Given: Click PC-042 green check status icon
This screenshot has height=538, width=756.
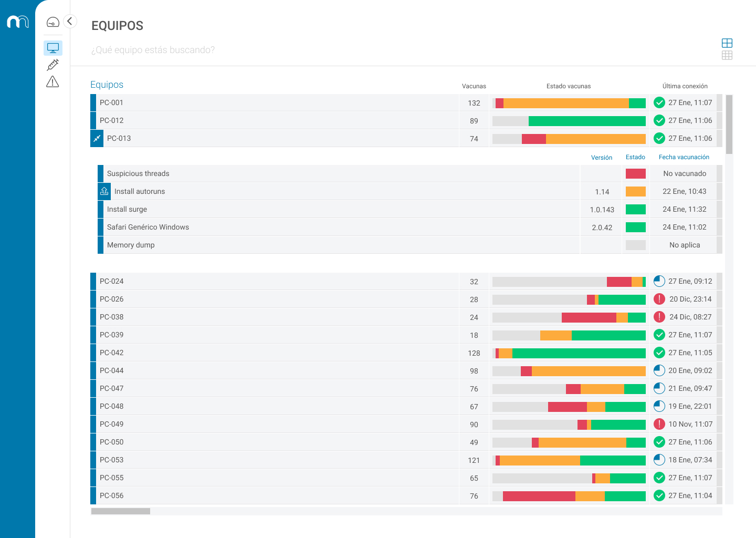Looking at the screenshot, I should 659,353.
